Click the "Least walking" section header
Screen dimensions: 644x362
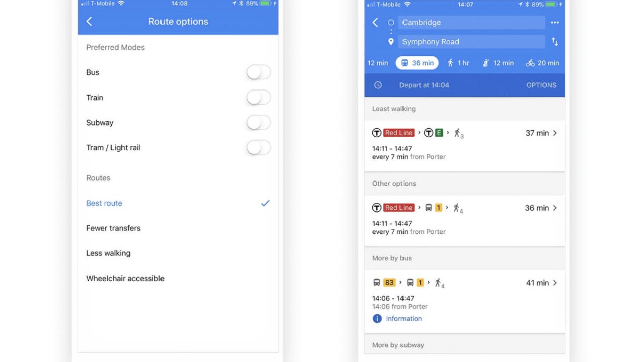click(x=394, y=109)
